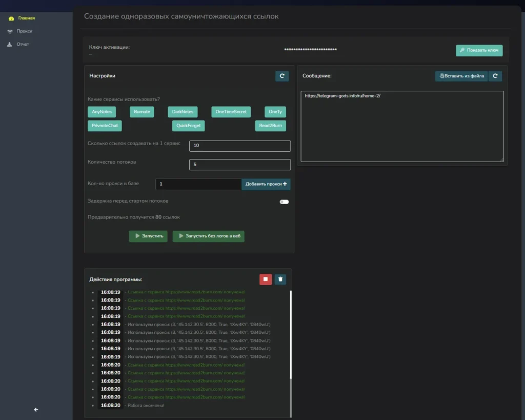Enable delay before thread start switch
Viewport: 525px width, 420px height.
284,202
